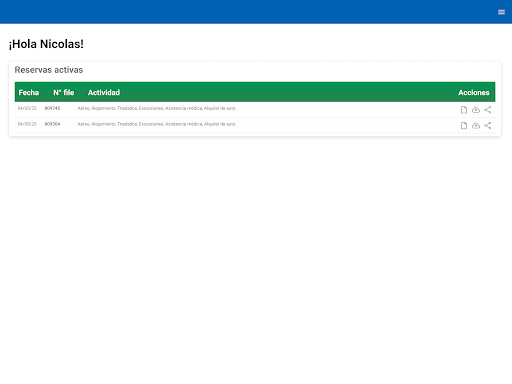Screen dimensions: 512x384
Task: Open the hamburger menu in the blue header
Action: point(501,12)
